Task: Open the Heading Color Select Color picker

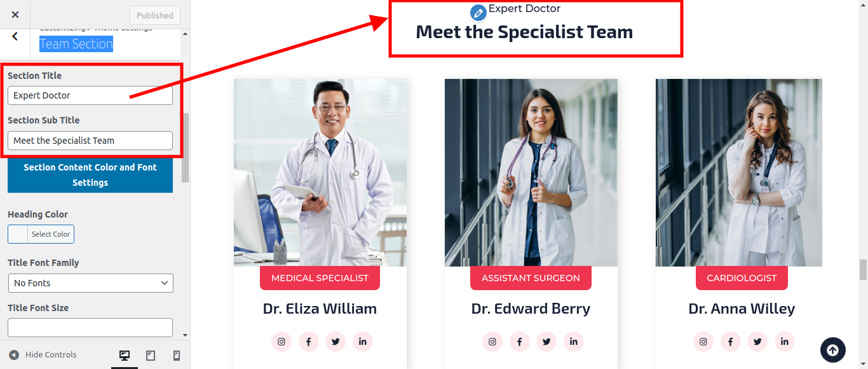Action: point(41,234)
